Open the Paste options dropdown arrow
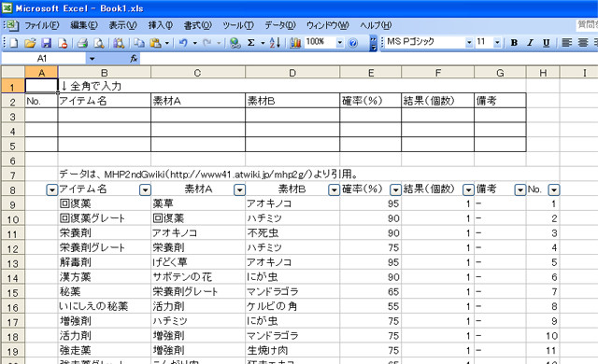The width and height of the screenshot is (598, 364). point(167,43)
